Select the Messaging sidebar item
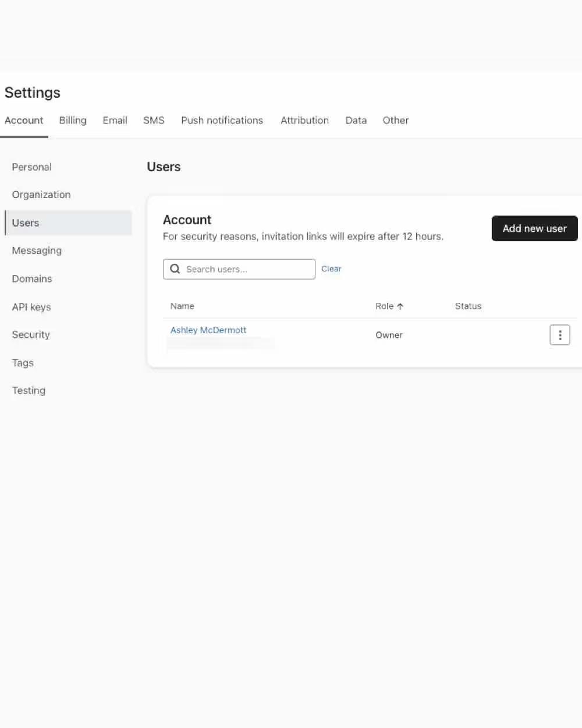 (x=37, y=250)
